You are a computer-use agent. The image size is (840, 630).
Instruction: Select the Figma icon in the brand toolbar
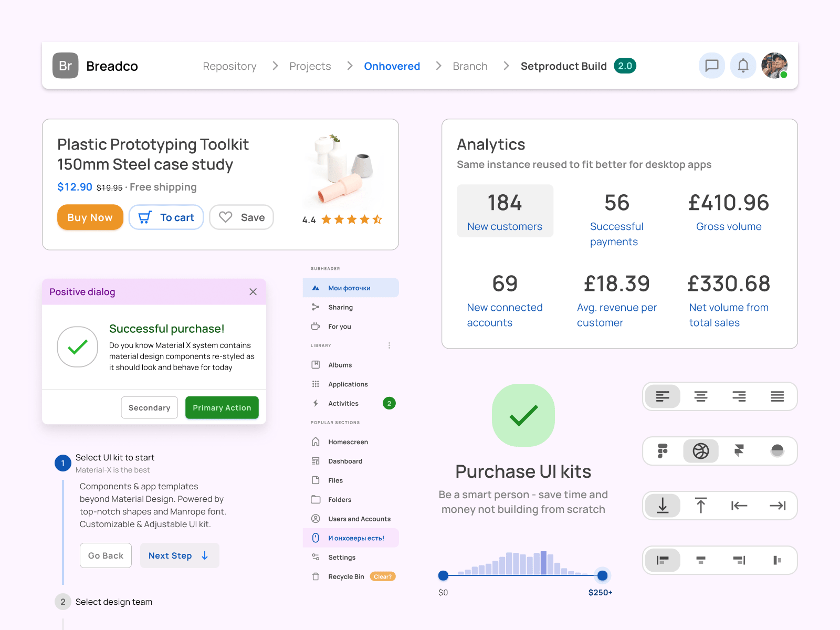click(x=662, y=451)
